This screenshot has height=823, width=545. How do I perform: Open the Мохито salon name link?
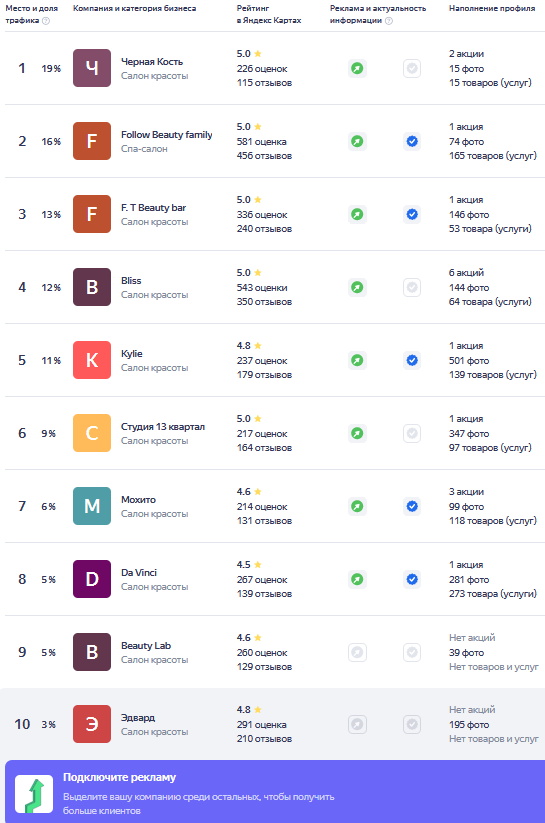pos(138,500)
